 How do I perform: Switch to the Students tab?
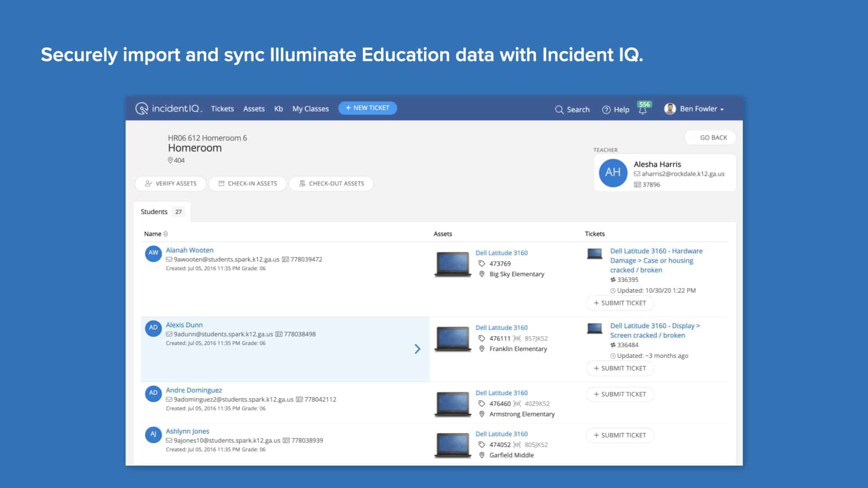154,211
